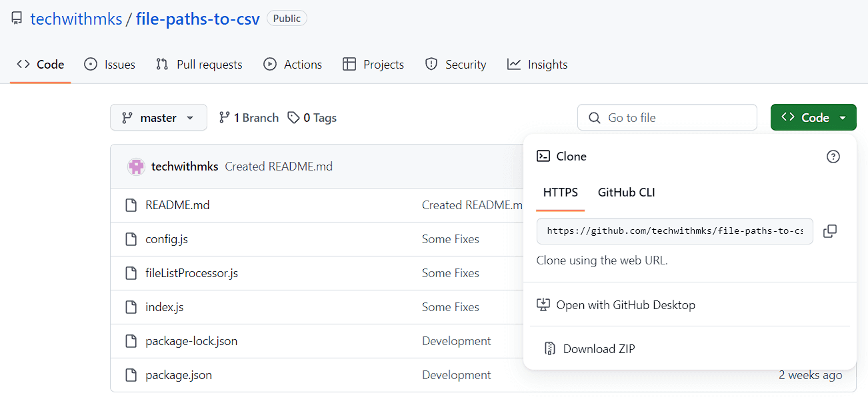Click the file icon beside config.js
The image size is (868, 401).
click(x=131, y=239)
